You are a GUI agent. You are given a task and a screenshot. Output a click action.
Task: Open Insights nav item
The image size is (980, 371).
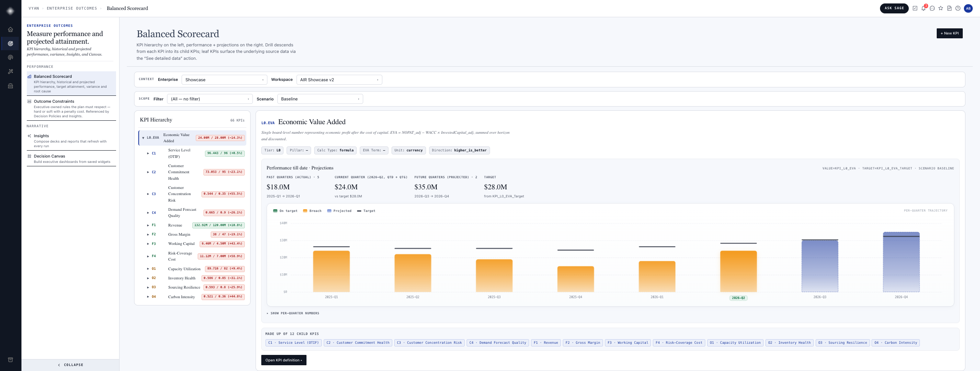pos(71,141)
